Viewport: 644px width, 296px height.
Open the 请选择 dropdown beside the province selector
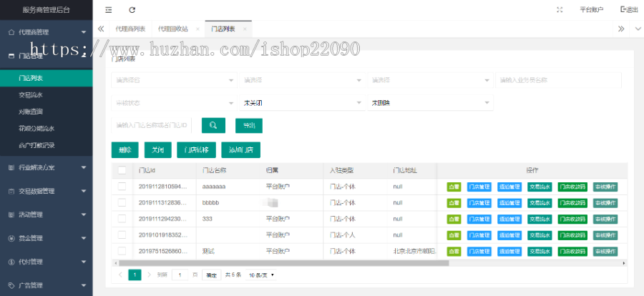pyautogui.click(x=302, y=81)
